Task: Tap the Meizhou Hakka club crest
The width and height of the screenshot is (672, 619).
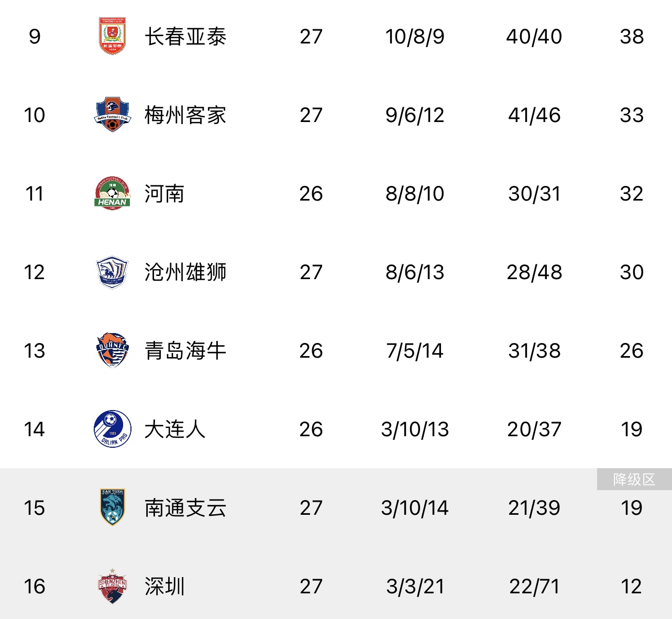Action: [112, 115]
